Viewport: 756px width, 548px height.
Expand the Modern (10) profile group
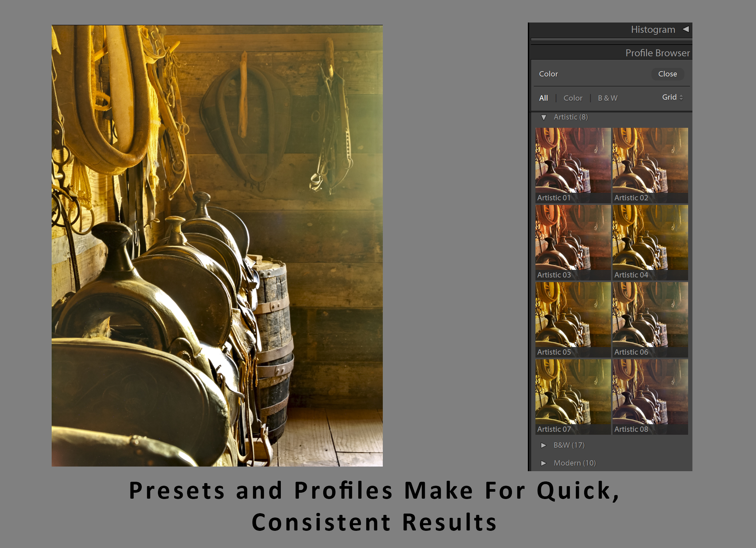(544, 463)
